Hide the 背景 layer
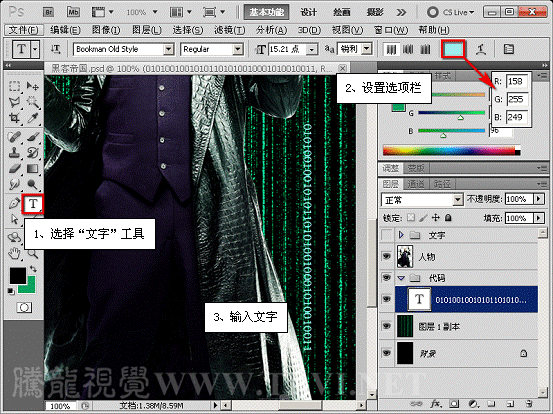This screenshot has height=414, width=553. point(387,353)
